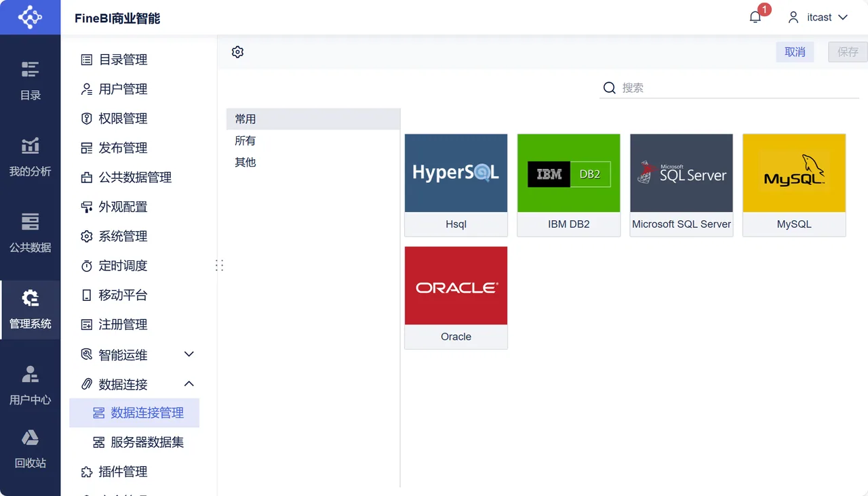Select the MySQL database connection tile
Image resolution: width=868 pixels, height=496 pixels.
click(x=794, y=185)
